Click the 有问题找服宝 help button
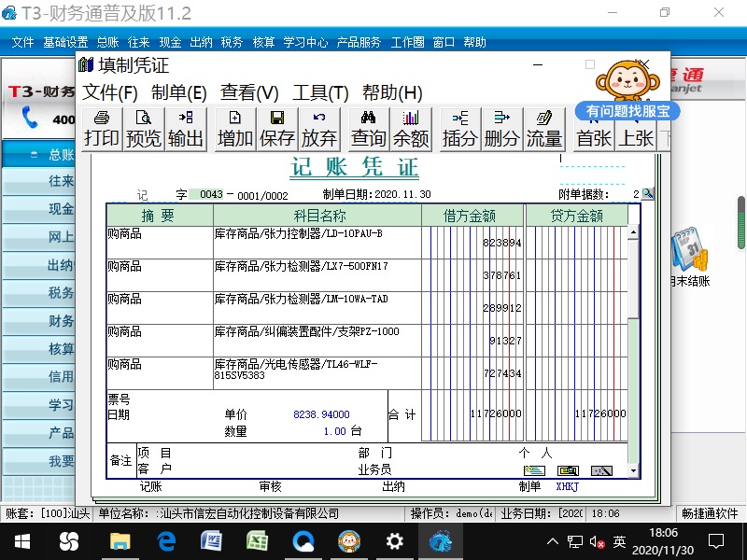This screenshot has height=560, width=747. pos(627,111)
